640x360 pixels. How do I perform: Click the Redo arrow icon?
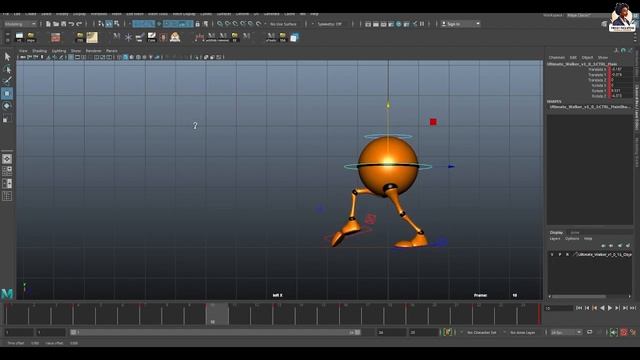[79, 24]
